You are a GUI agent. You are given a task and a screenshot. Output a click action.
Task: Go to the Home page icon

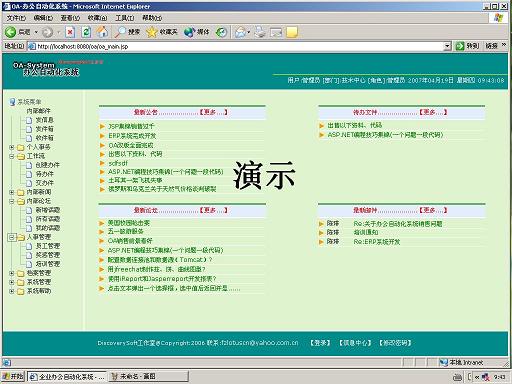102,32
